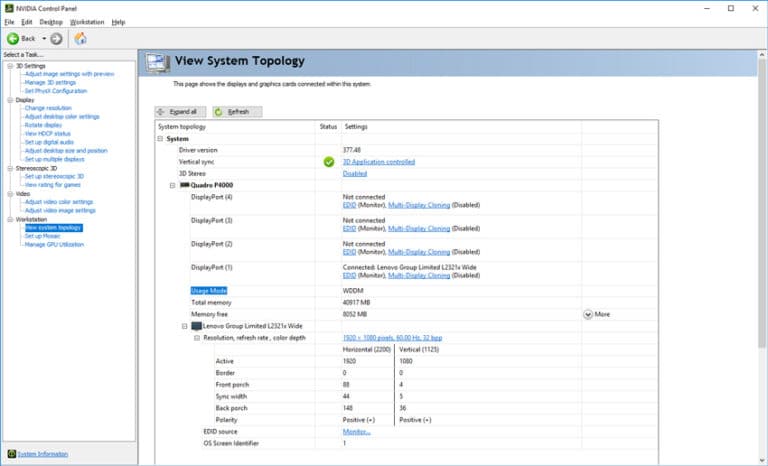This screenshot has width=768, height=466.
Task: Open Adjust video image settings task
Action: point(60,210)
